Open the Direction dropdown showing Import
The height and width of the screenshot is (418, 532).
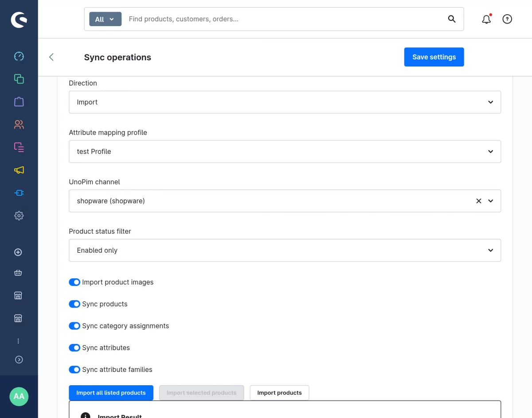285,102
